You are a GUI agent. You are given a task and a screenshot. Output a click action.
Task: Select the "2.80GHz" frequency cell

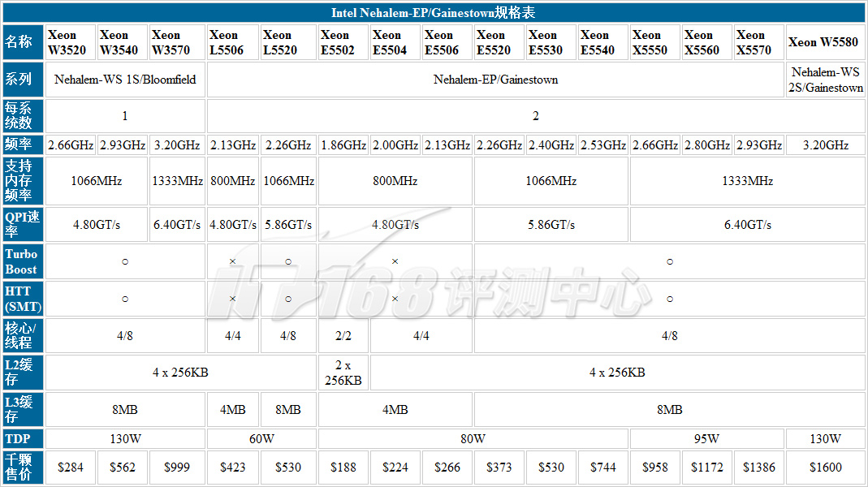pyautogui.click(x=707, y=145)
